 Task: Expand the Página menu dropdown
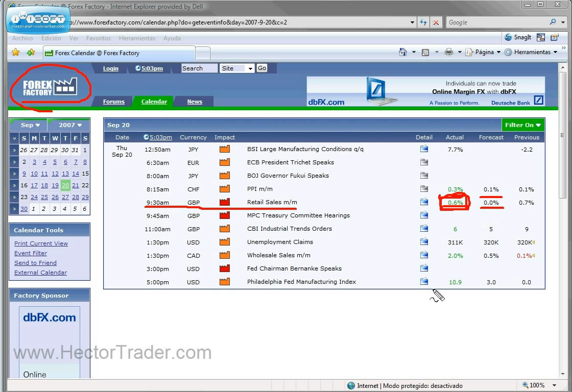pos(498,52)
